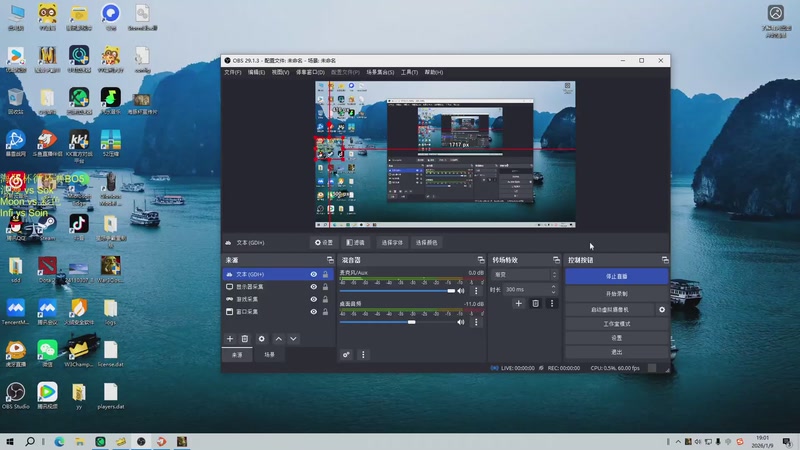The width and height of the screenshot is (800, 450).
Task: Open 腾讯视频 desktop shortcut
Action: [47, 395]
